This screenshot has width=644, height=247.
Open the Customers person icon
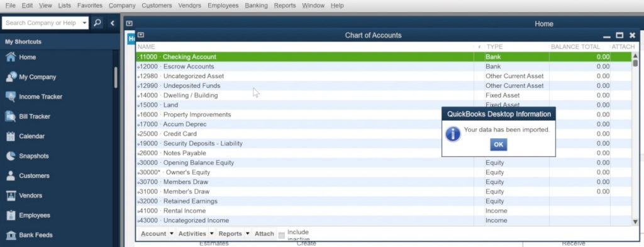point(11,175)
